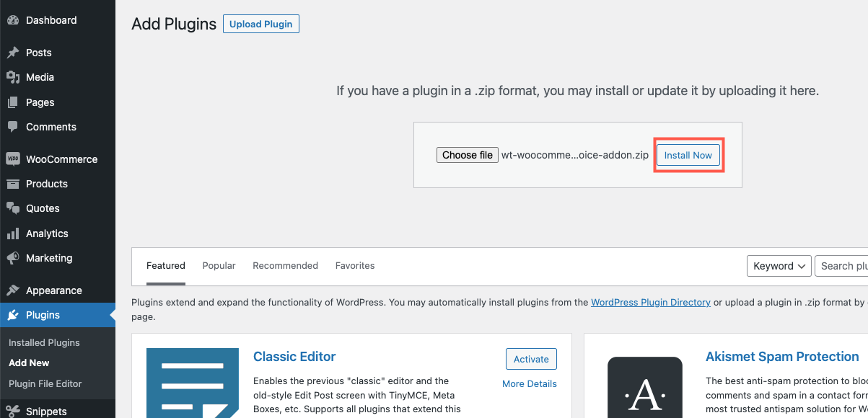Switch to the Featured tab
The height and width of the screenshot is (418, 868).
(166, 266)
